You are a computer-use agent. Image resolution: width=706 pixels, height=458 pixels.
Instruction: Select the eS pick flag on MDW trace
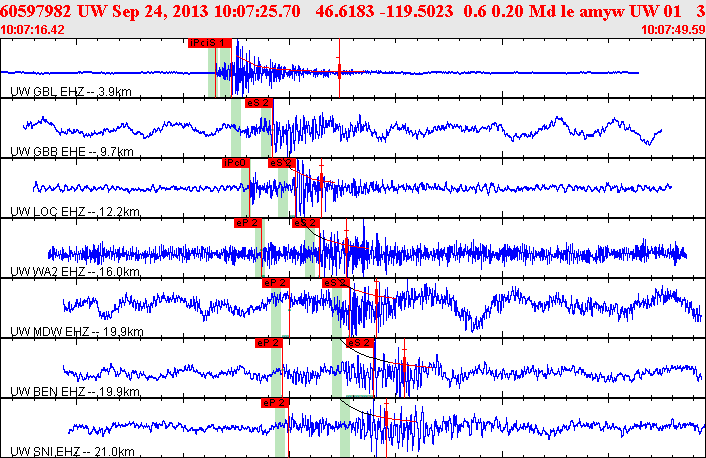pyautogui.click(x=335, y=283)
